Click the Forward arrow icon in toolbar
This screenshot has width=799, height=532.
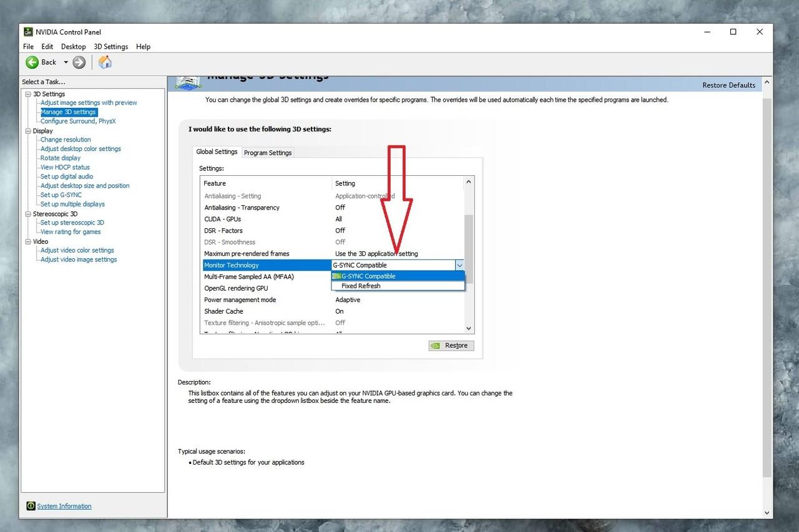point(79,62)
